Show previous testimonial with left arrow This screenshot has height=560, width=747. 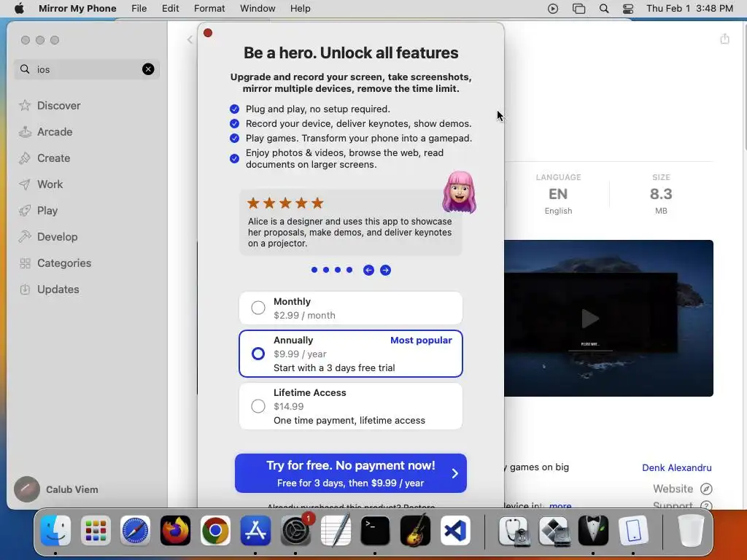point(368,270)
